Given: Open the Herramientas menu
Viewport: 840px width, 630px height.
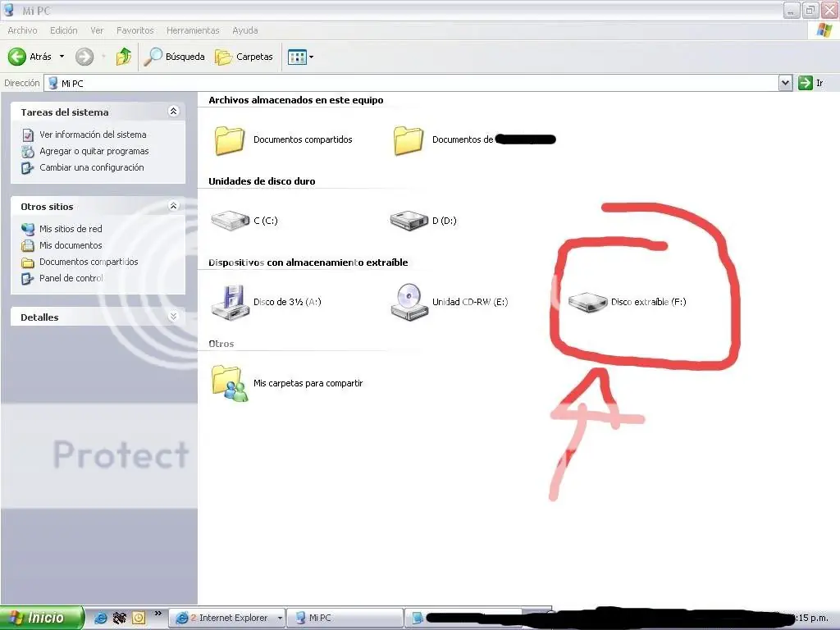Looking at the screenshot, I should (x=193, y=30).
